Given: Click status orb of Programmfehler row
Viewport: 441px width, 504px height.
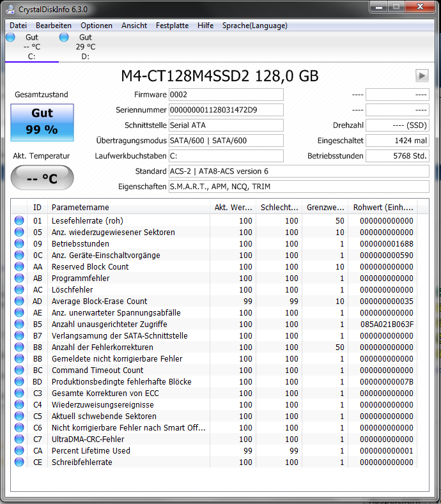Looking at the screenshot, I should click(x=19, y=278).
